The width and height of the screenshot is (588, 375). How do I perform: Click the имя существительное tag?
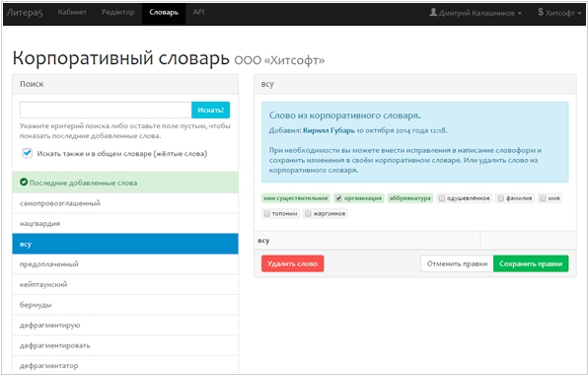click(x=296, y=198)
